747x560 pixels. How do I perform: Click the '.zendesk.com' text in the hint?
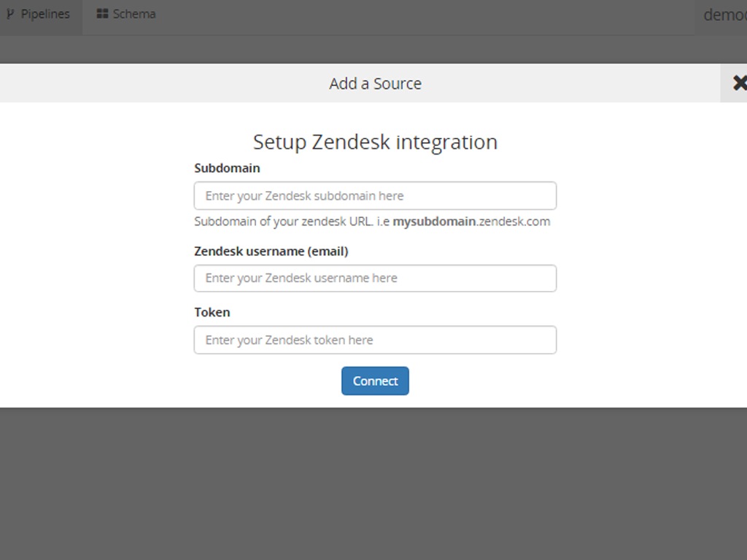[x=513, y=222]
